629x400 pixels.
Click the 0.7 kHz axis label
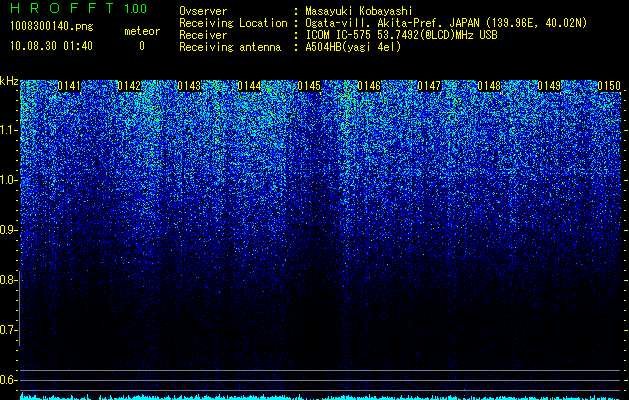[x=7, y=330]
